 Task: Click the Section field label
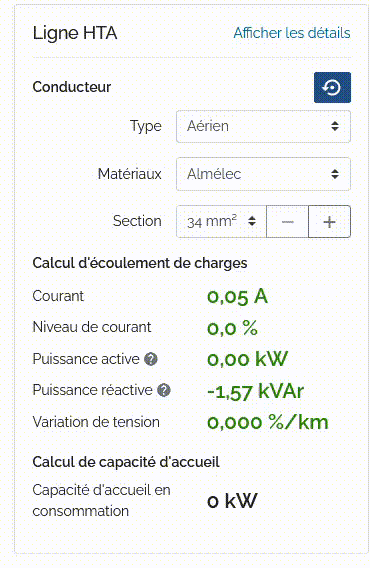click(137, 221)
